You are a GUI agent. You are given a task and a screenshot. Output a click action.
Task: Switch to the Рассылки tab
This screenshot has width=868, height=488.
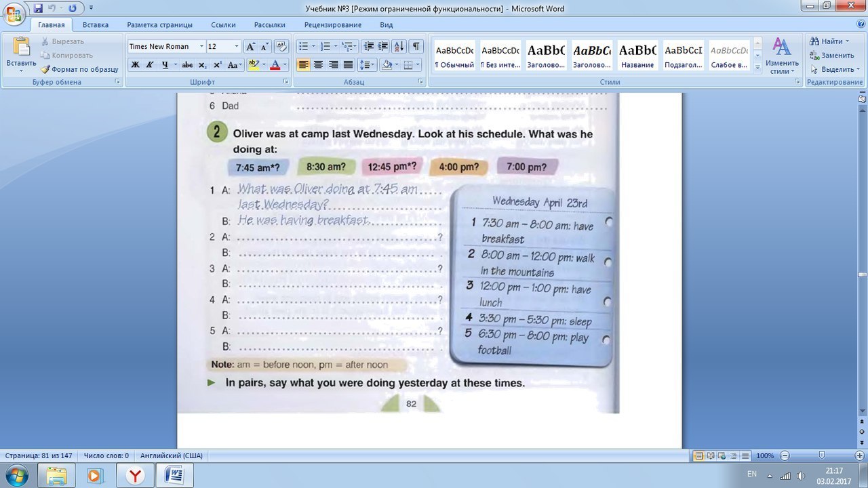click(x=269, y=25)
